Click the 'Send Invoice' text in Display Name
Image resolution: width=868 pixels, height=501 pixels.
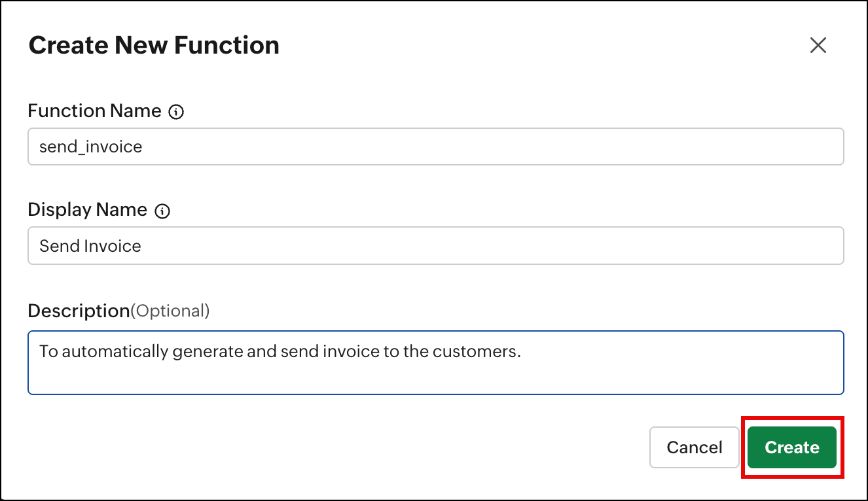coord(90,246)
